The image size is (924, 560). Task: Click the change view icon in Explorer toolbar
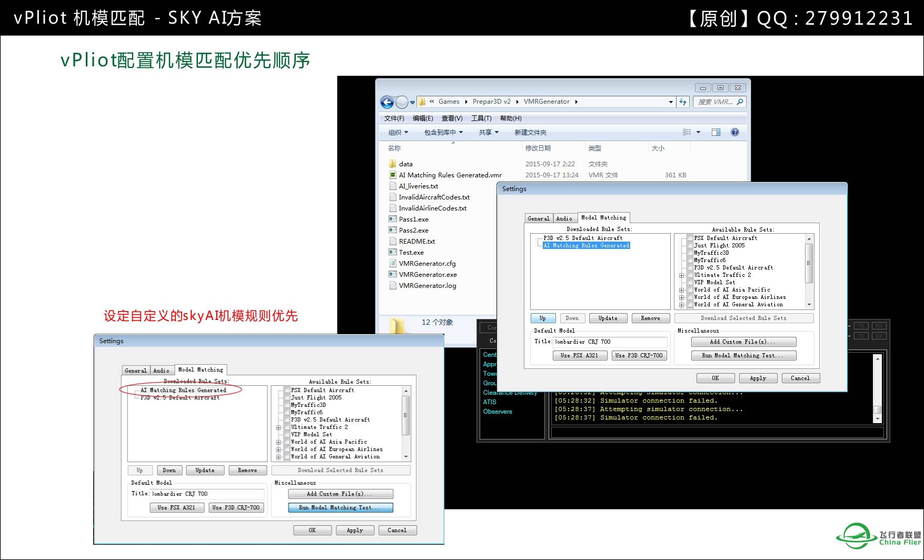coord(687,132)
